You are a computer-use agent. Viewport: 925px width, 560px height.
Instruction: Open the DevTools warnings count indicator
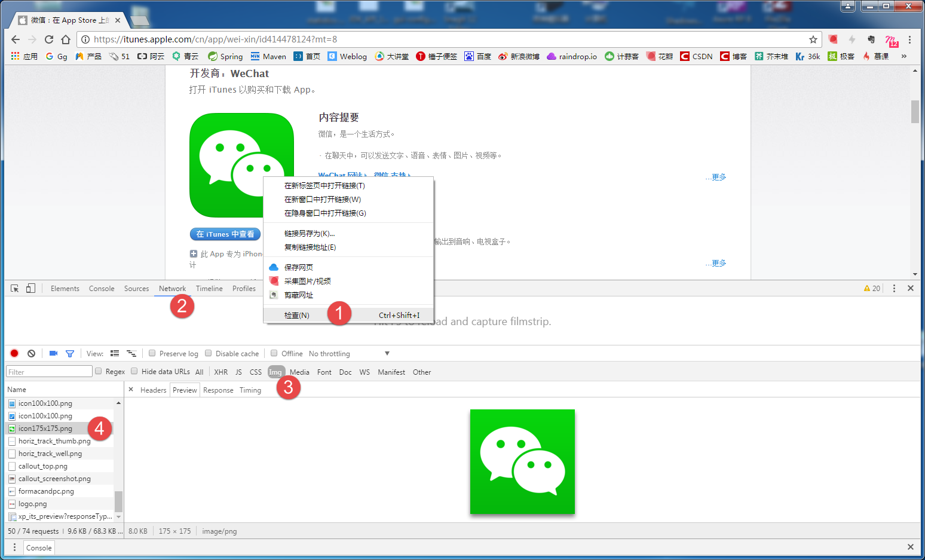[872, 288]
